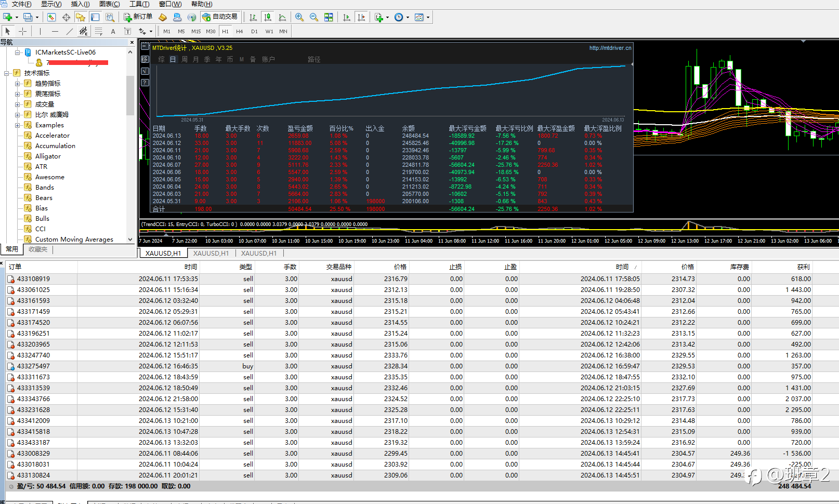Select the text label 'A' tool
Screen dimensions: 839x504
click(113, 31)
